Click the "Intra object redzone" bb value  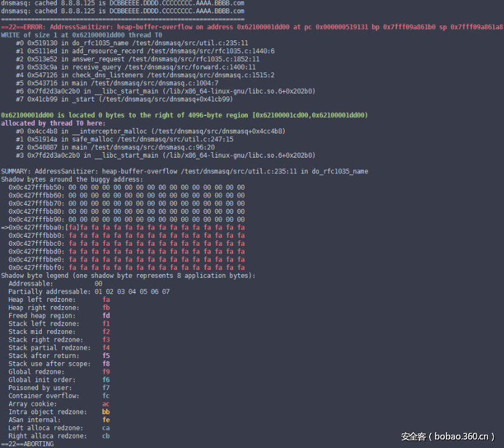tap(106, 412)
